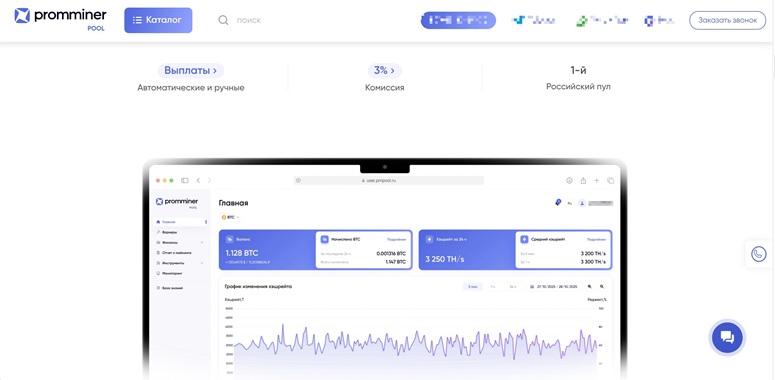
Task: Open Подробнее in Средний хэшрейт card
Action: 596,240
